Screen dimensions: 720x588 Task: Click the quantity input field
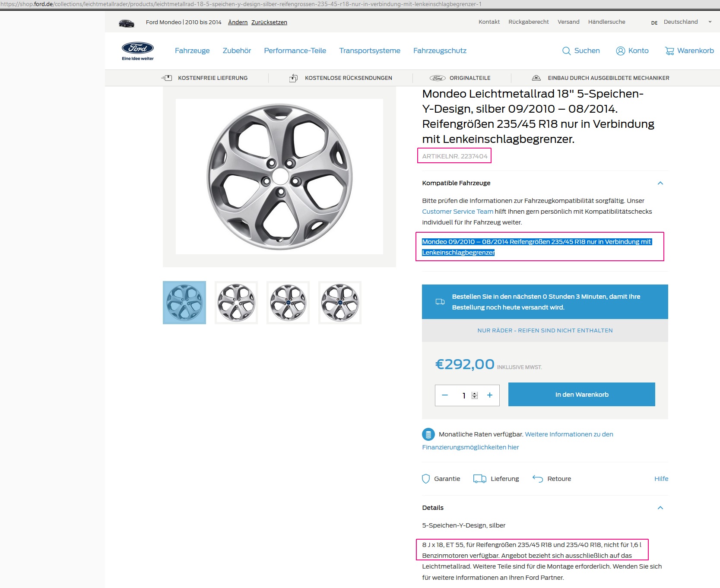pos(464,395)
